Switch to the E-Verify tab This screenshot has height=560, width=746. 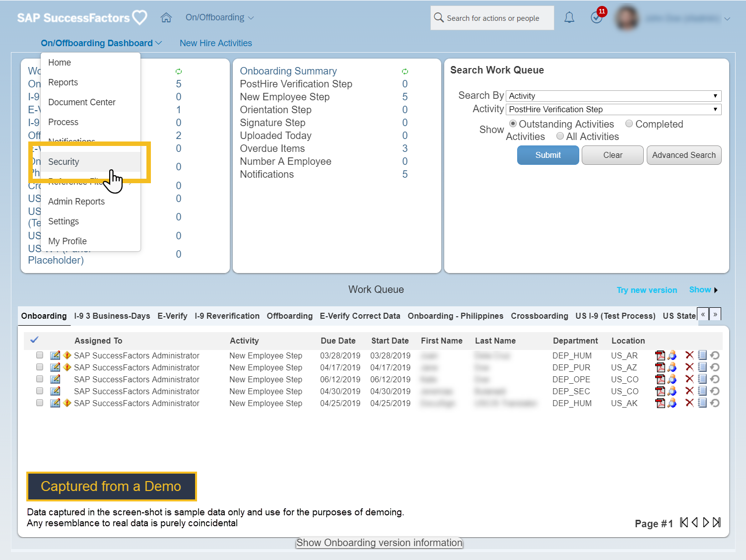(x=172, y=316)
